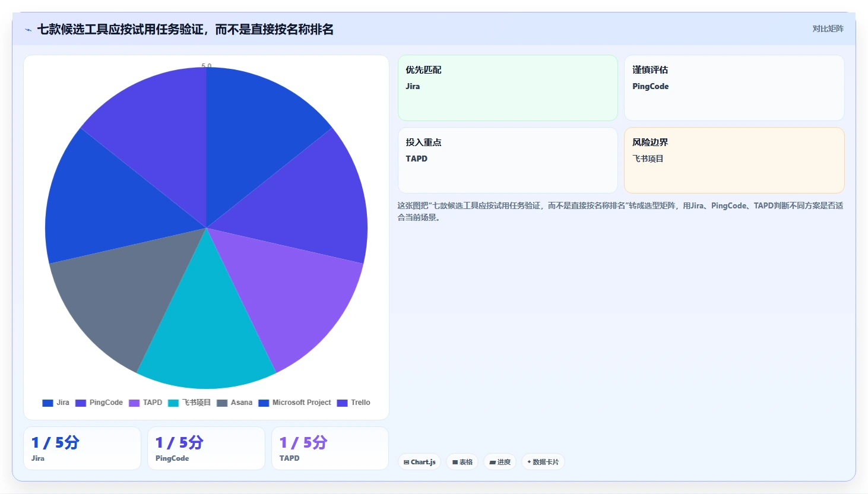Click the title 七款候选工具应按试用任务验证
The height and width of the screenshot is (494, 868).
185,29
